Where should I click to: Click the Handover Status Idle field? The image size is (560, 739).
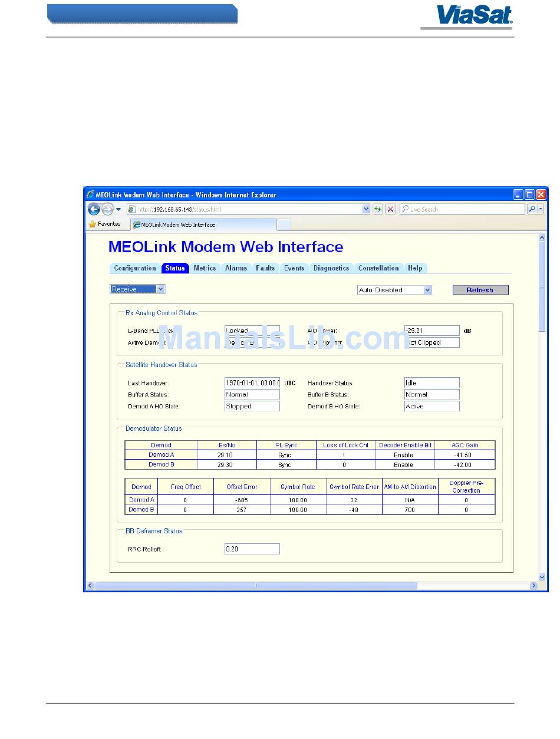point(432,383)
